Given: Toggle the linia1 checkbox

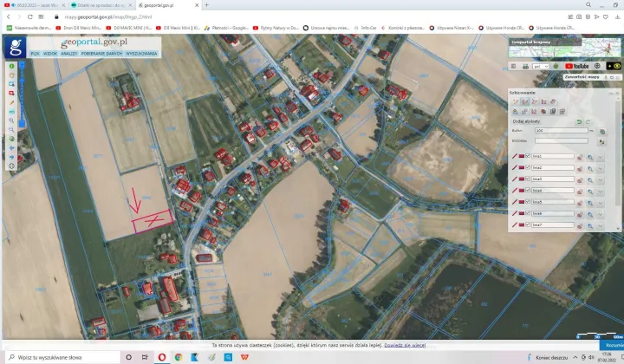Looking at the screenshot, I should [x=527, y=157].
